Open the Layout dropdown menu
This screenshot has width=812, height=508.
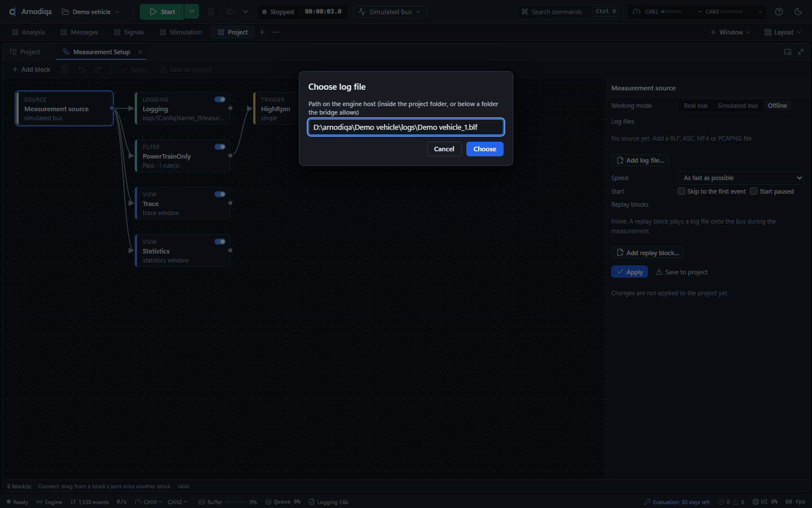(x=783, y=32)
